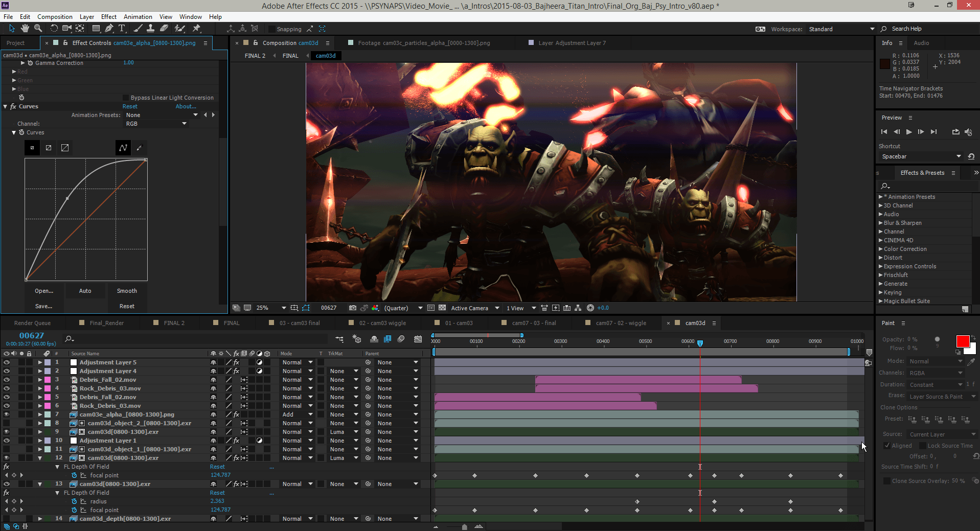Select the Hand tool
This screenshot has width=980, height=531.
tap(25, 29)
